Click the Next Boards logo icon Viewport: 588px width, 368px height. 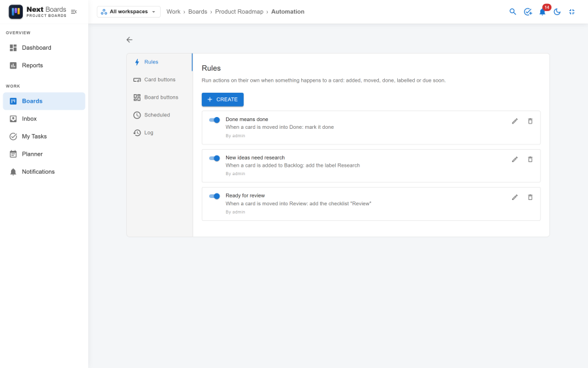(x=16, y=12)
